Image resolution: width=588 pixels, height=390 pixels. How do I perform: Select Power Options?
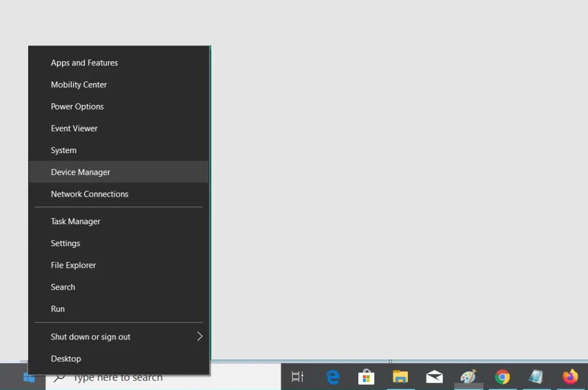pos(118,107)
